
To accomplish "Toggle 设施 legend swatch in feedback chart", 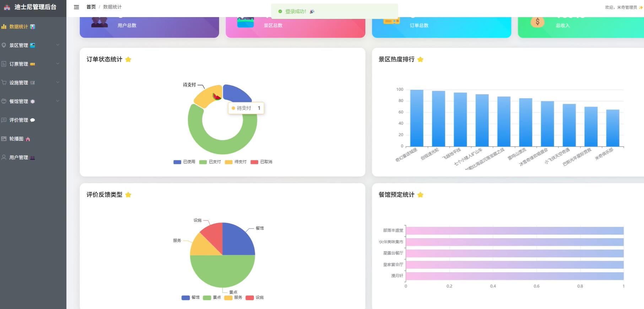I will (250, 298).
